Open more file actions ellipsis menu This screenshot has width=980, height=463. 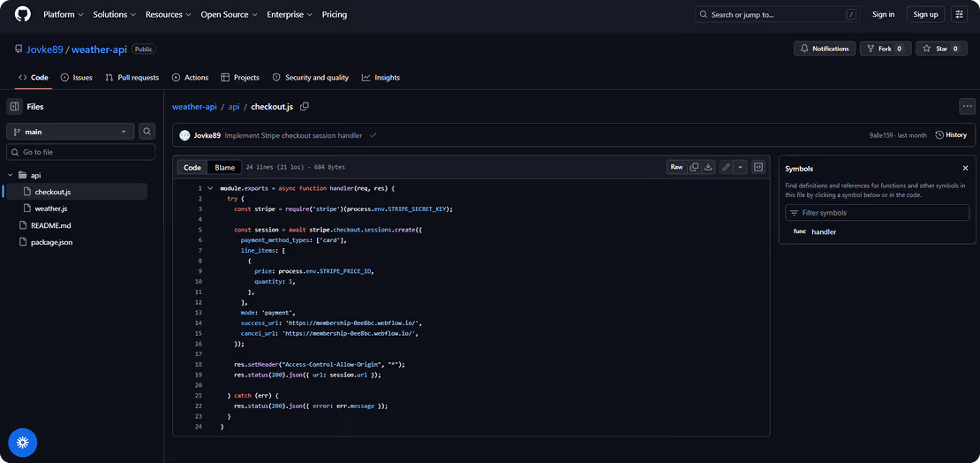point(967,106)
